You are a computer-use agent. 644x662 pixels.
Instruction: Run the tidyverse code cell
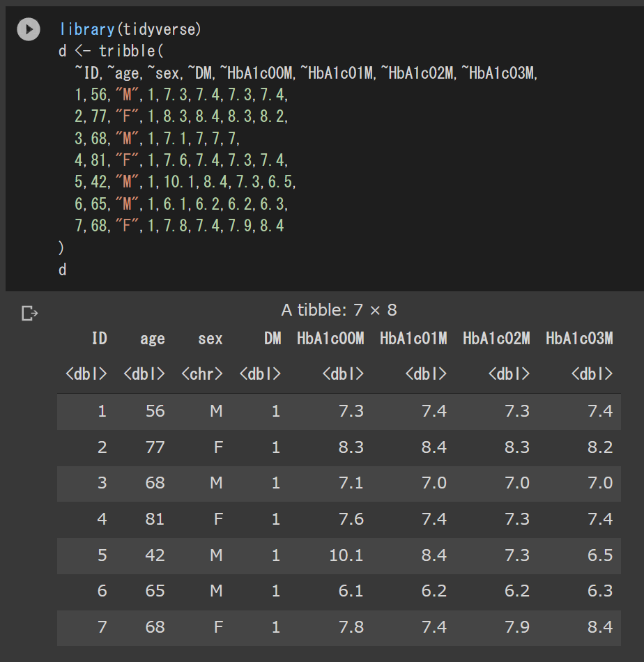pos(29,29)
